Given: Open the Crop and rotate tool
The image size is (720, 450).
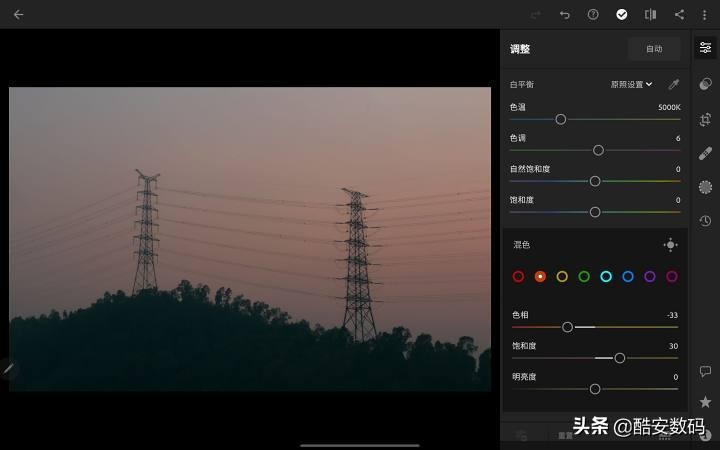Looking at the screenshot, I should (x=705, y=119).
